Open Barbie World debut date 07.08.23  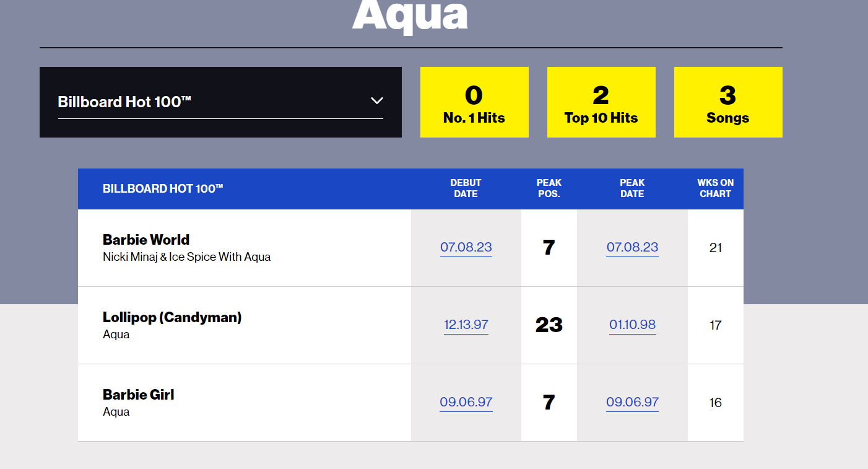[466, 247]
